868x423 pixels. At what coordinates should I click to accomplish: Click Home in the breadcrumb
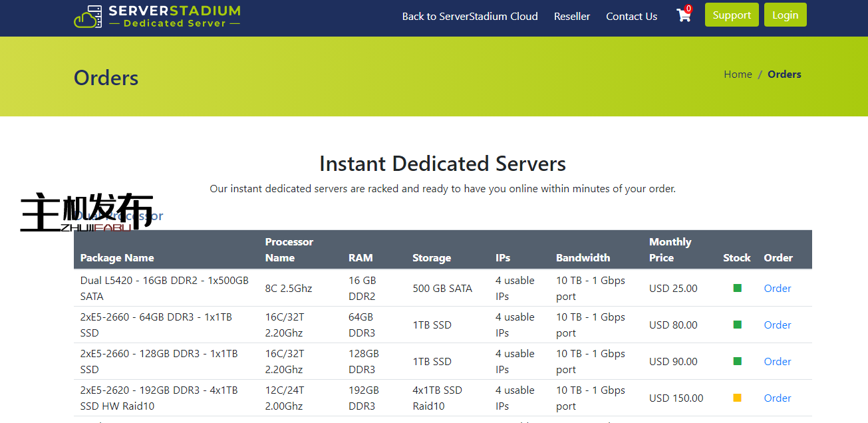coord(738,74)
